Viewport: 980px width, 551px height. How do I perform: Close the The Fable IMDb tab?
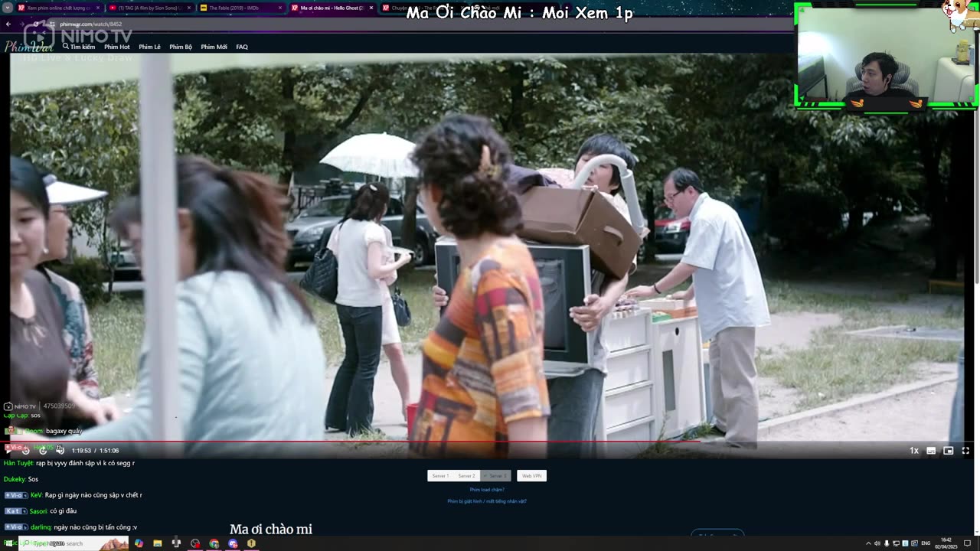[x=280, y=8]
